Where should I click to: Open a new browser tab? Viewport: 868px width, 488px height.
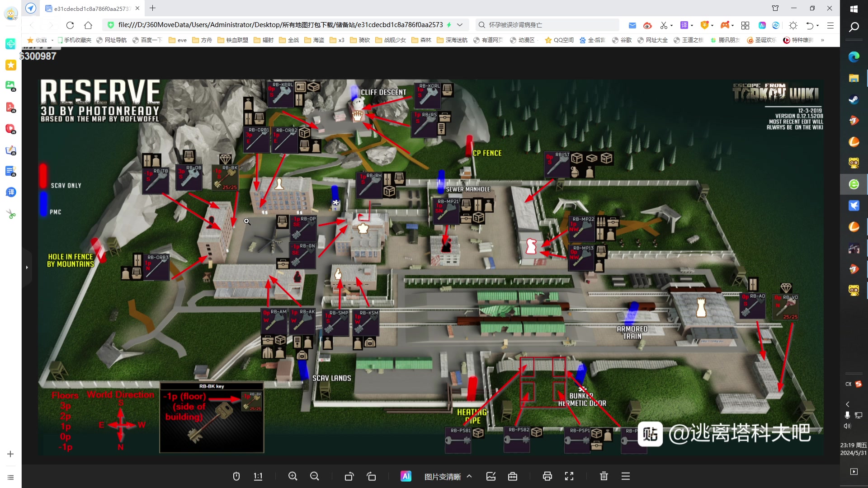pyautogui.click(x=153, y=8)
